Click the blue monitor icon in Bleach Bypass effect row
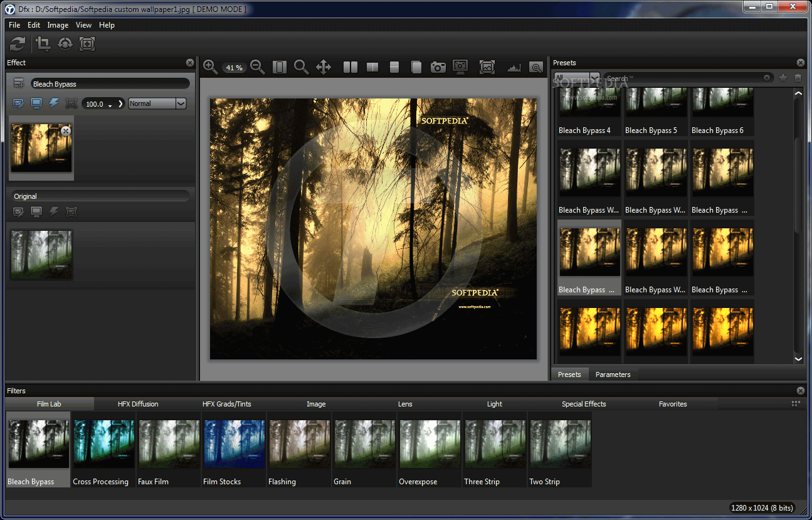Screen dimensions: 812x520 [x=36, y=103]
